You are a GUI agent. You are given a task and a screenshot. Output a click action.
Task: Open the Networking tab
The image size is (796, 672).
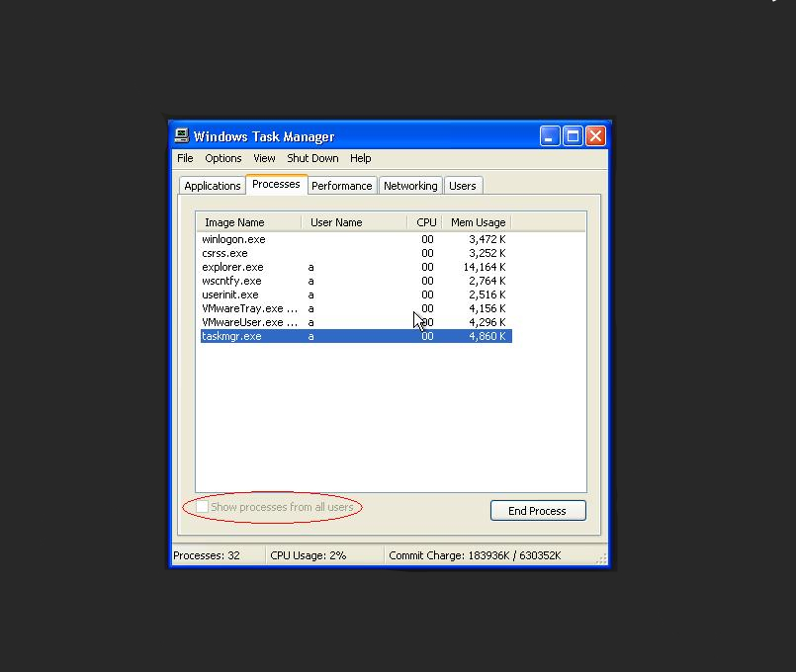[x=410, y=186]
